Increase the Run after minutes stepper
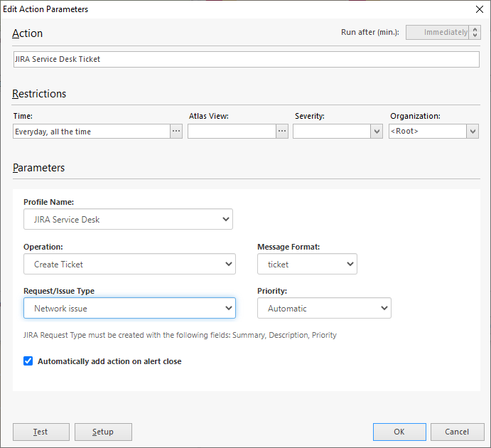 click(x=475, y=29)
